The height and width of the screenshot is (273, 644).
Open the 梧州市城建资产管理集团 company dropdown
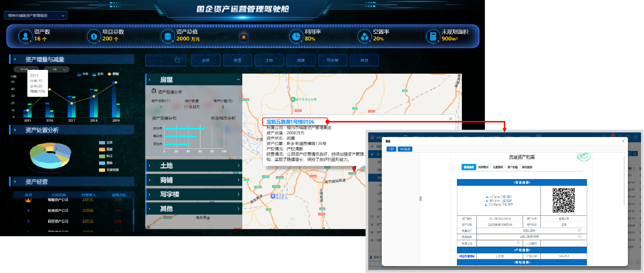coord(36,15)
